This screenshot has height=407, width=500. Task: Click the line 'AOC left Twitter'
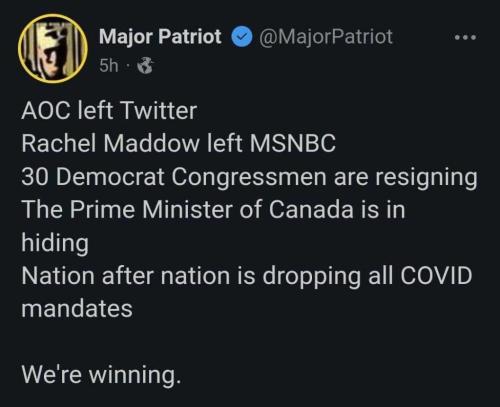109,110
